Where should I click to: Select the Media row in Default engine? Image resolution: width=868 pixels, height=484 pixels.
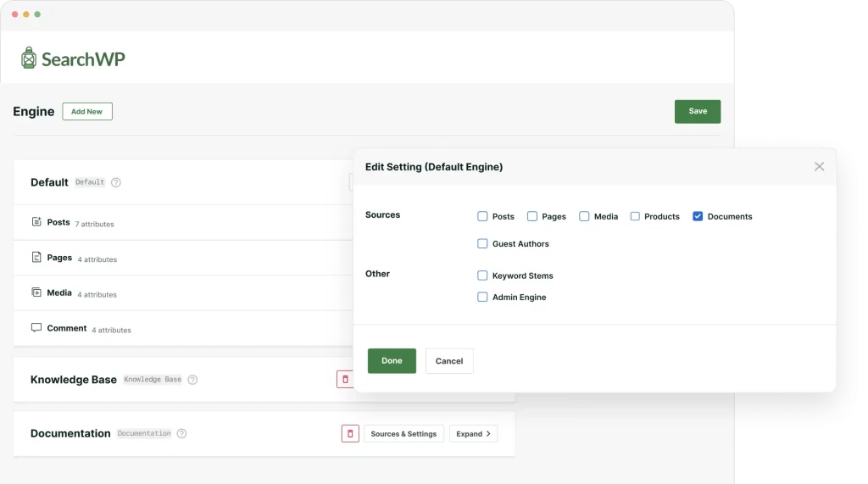coord(183,293)
